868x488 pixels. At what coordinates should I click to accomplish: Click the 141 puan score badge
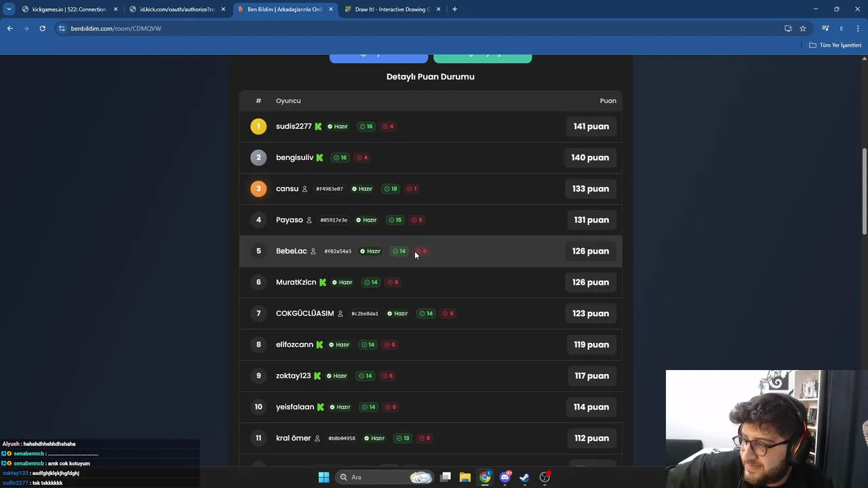click(591, 126)
